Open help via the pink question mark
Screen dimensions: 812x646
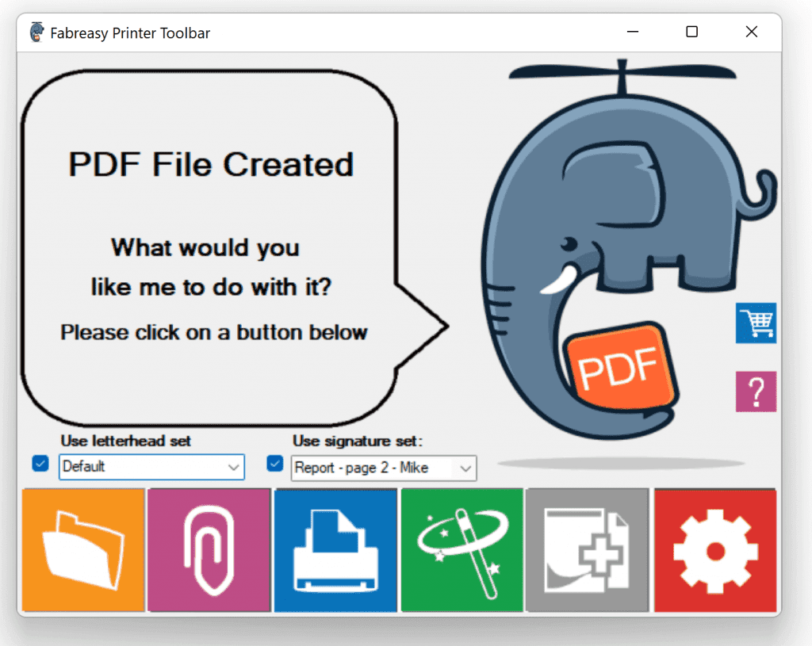tap(755, 392)
